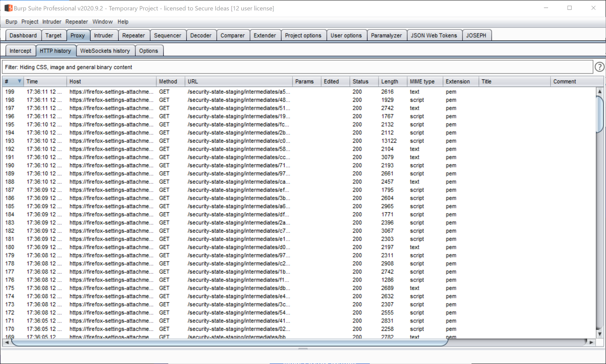Open the Intercept sub-tab
The height and width of the screenshot is (364, 606).
pos(20,51)
